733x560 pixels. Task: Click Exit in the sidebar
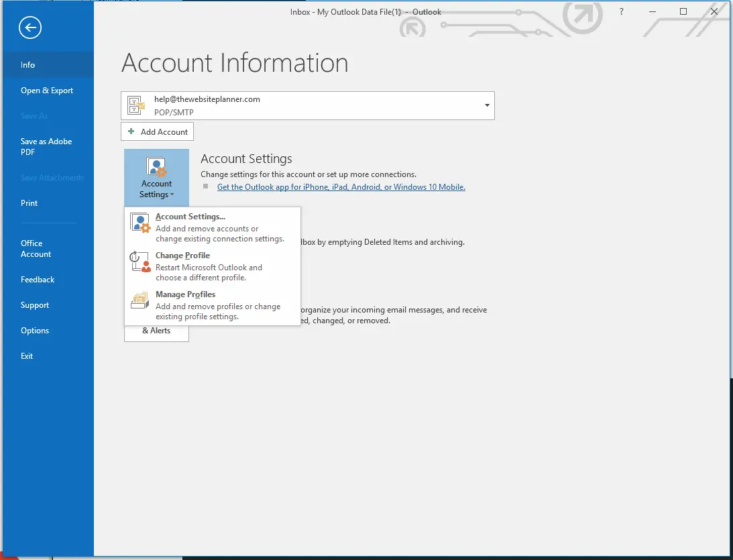(x=48, y=355)
